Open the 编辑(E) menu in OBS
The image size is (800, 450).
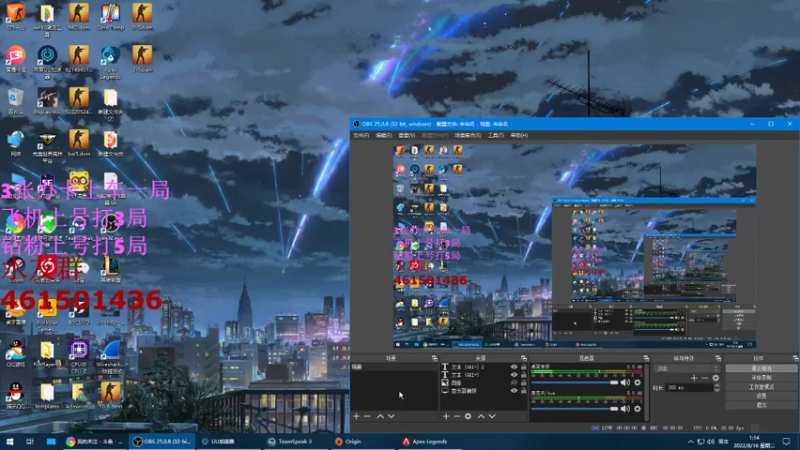[384, 136]
